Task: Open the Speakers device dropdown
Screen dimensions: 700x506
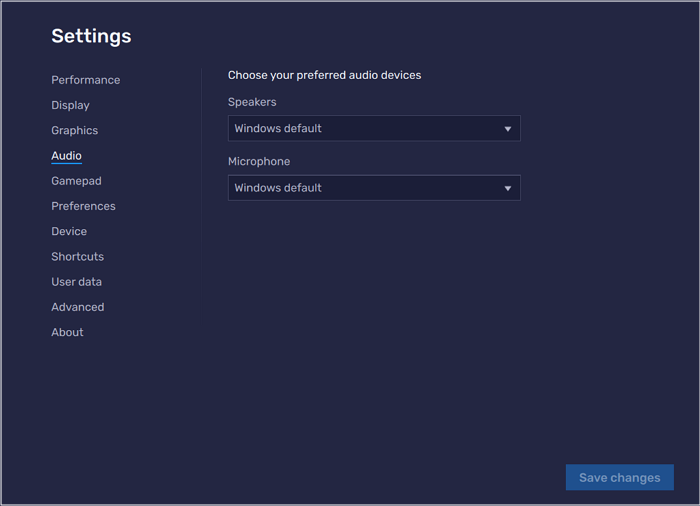Action: click(x=373, y=129)
